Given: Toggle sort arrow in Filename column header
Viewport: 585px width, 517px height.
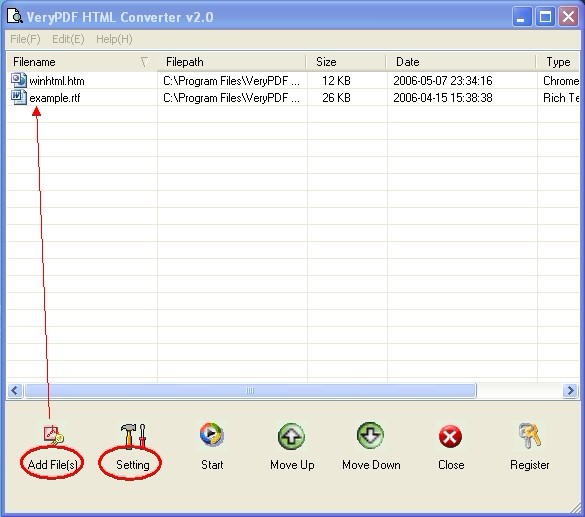Looking at the screenshot, I should [144, 62].
